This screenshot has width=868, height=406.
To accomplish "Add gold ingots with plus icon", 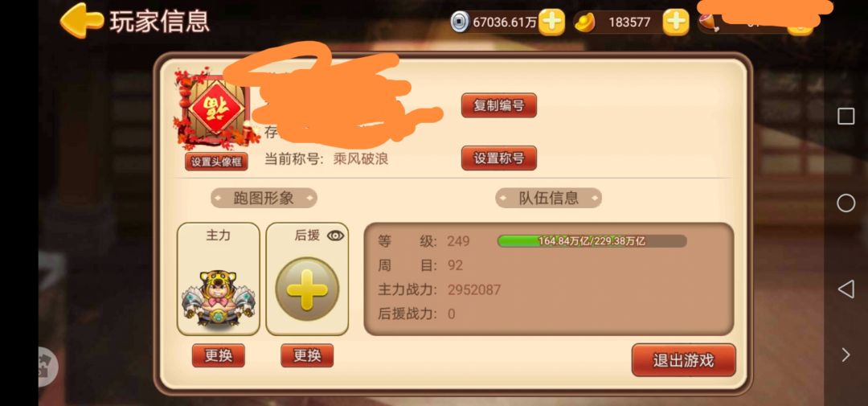I will (x=675, y=23).
